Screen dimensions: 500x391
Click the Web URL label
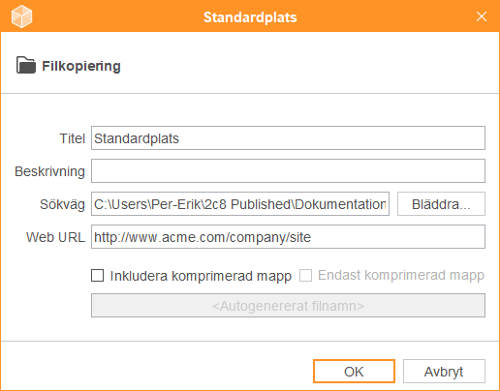(56, 237)
